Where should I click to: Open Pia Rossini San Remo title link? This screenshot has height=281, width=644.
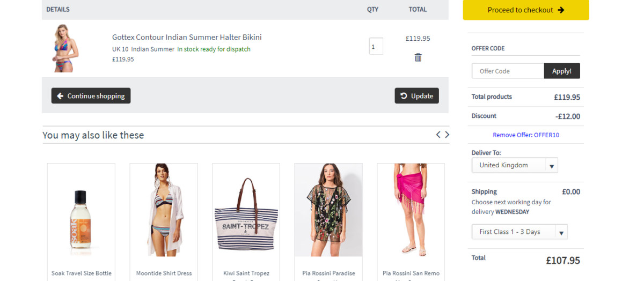point(411,273)
